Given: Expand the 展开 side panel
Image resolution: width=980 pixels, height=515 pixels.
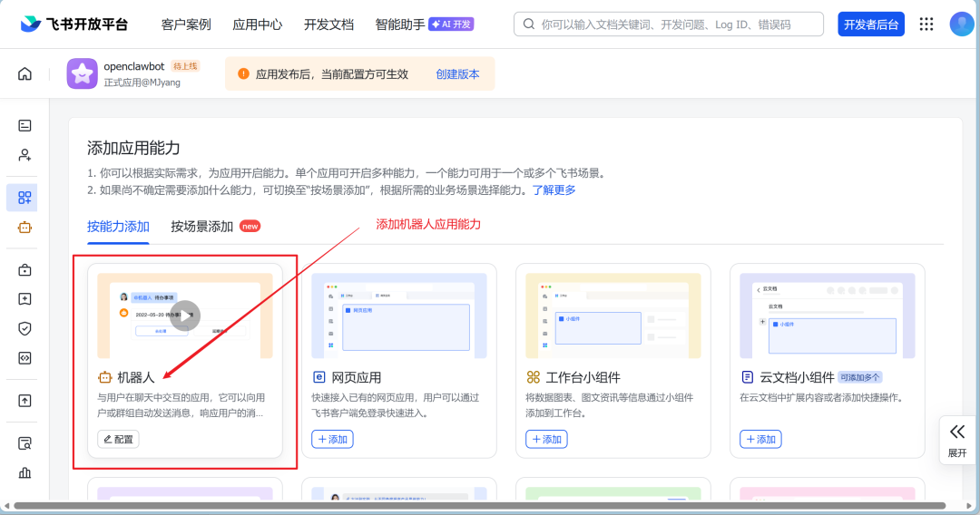Looking at the screenshot, I should coord(957,440).
